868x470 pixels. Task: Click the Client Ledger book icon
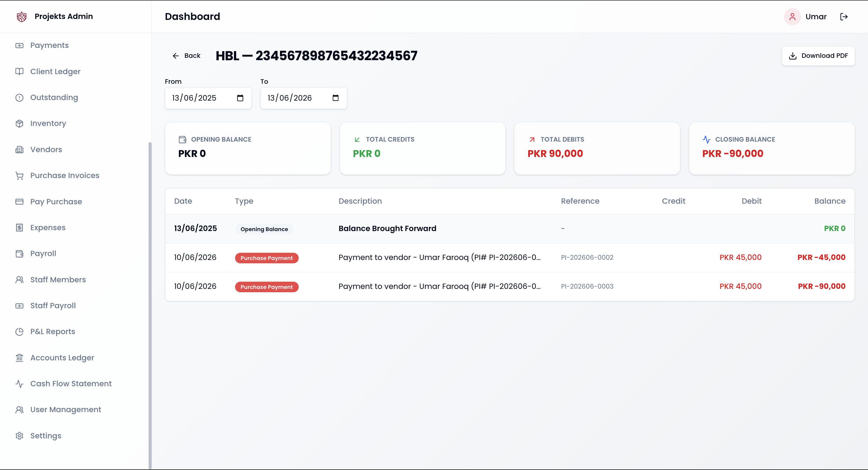point(20,71)
